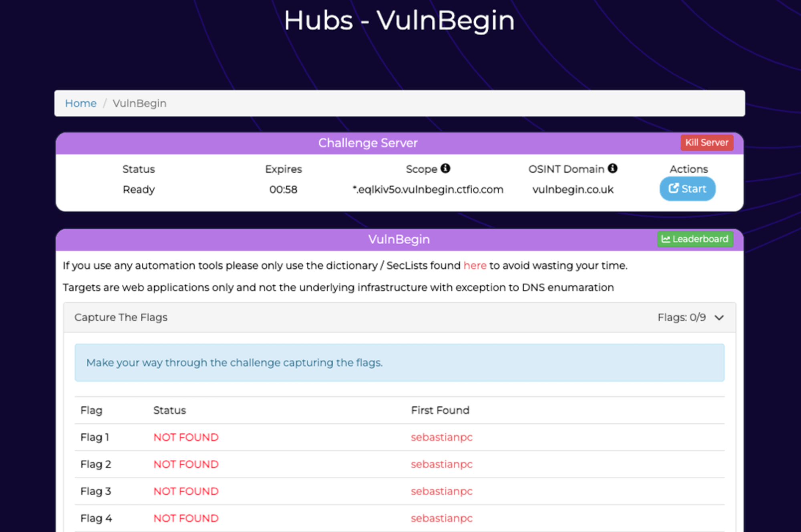
Task: Click the Ready status value
Action: pyautogui.click(x=139, y=190)
